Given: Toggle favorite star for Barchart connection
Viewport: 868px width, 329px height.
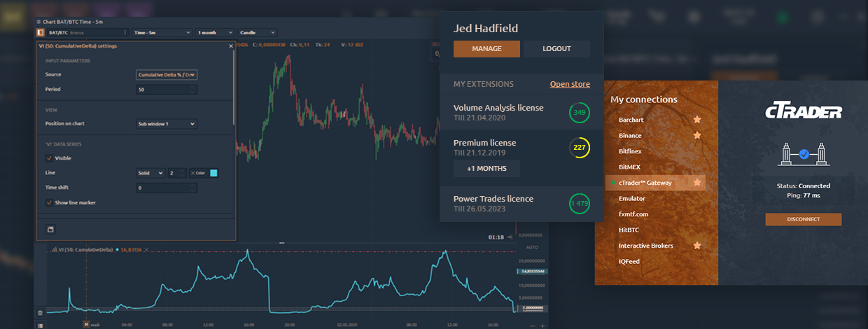Looking at the screenshot, I should click(696, 120).
